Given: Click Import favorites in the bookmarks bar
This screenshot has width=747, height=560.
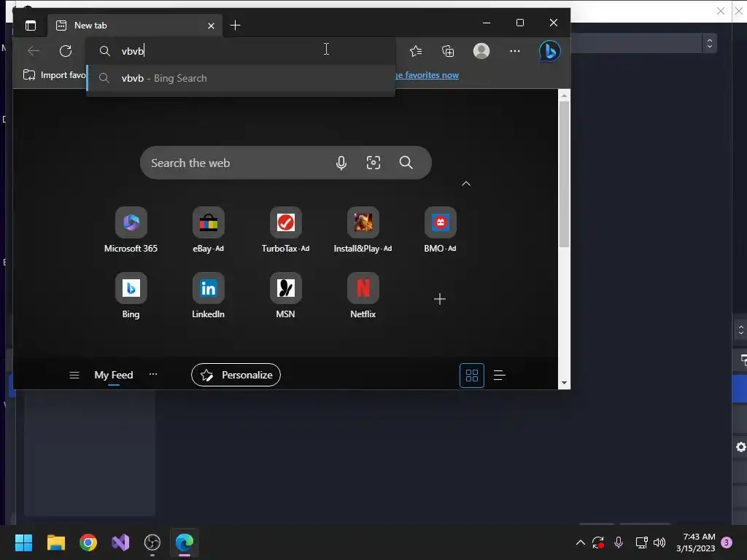Looking at the screenshot, I should point(54,75).
